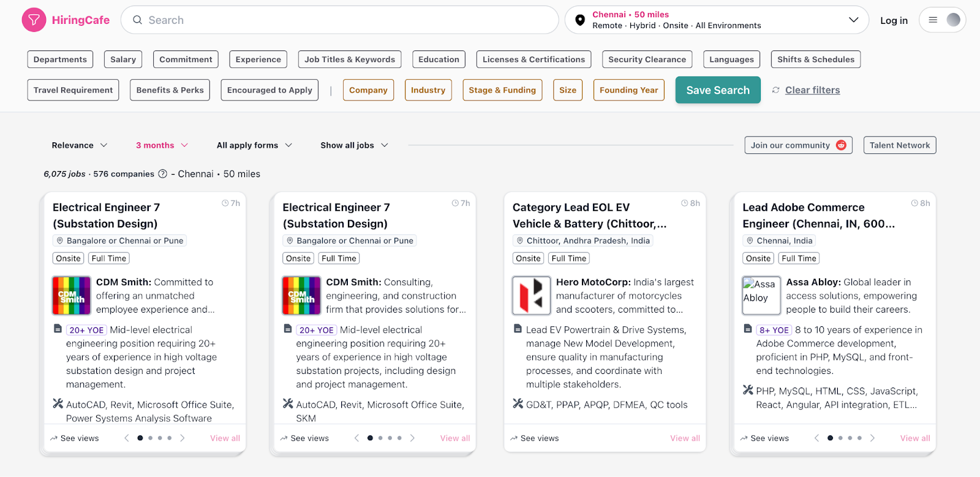Screen dimensions: 980x477
Task: Click the refresh icon beside Clear filters
Action: [776, 90]
